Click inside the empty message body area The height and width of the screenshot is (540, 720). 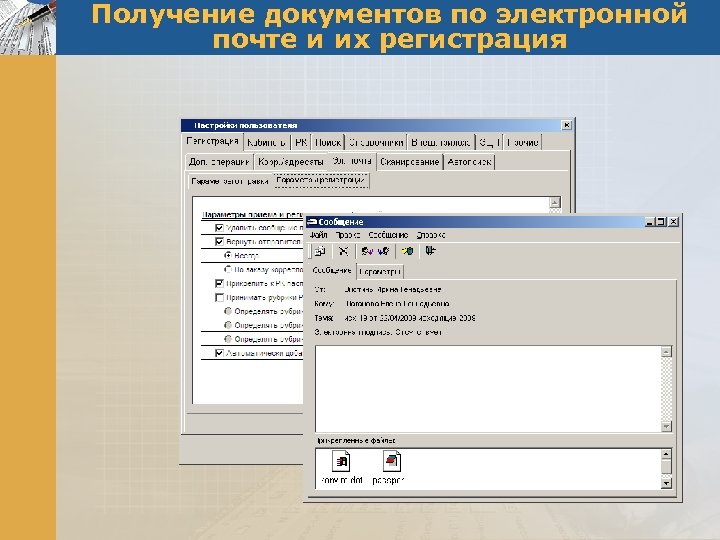coord(488,389)
